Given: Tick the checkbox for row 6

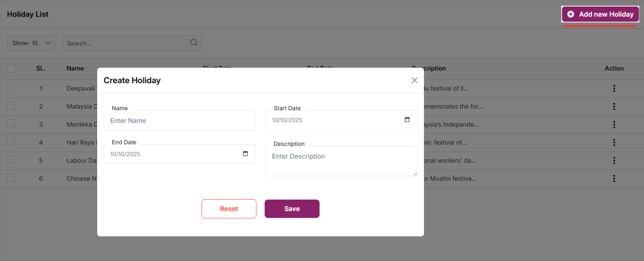Looking at the screenshot, I should coord(11,177).
